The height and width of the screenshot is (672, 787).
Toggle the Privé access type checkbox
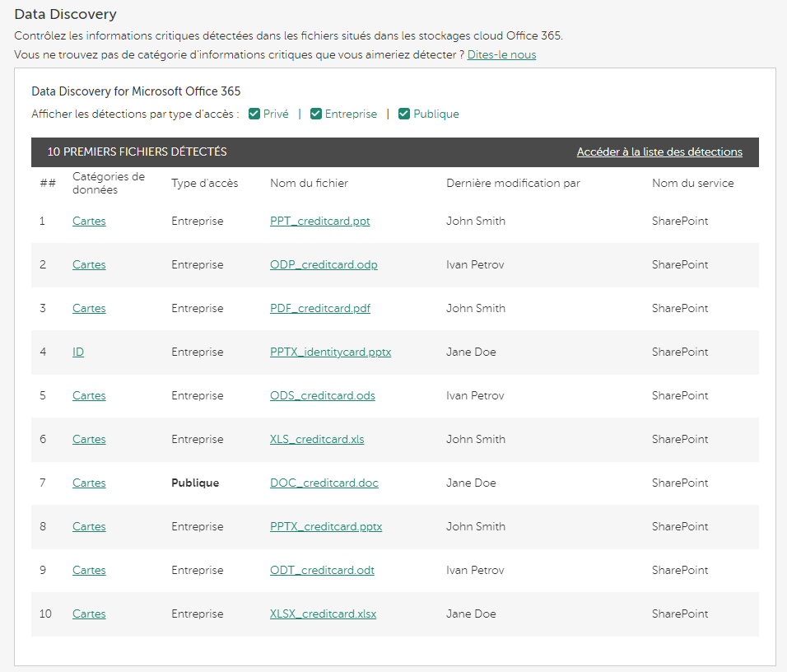255,114
